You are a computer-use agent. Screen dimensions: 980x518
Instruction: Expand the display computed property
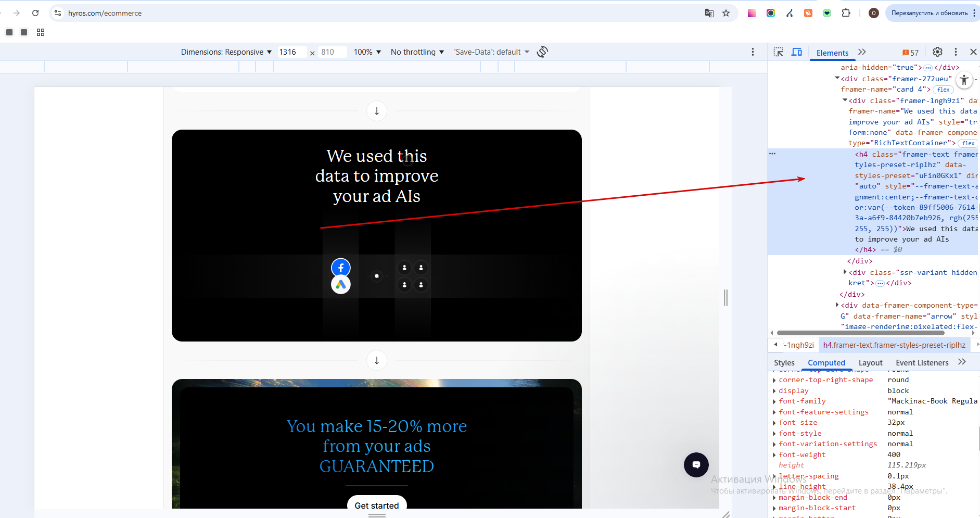[774, 391]
